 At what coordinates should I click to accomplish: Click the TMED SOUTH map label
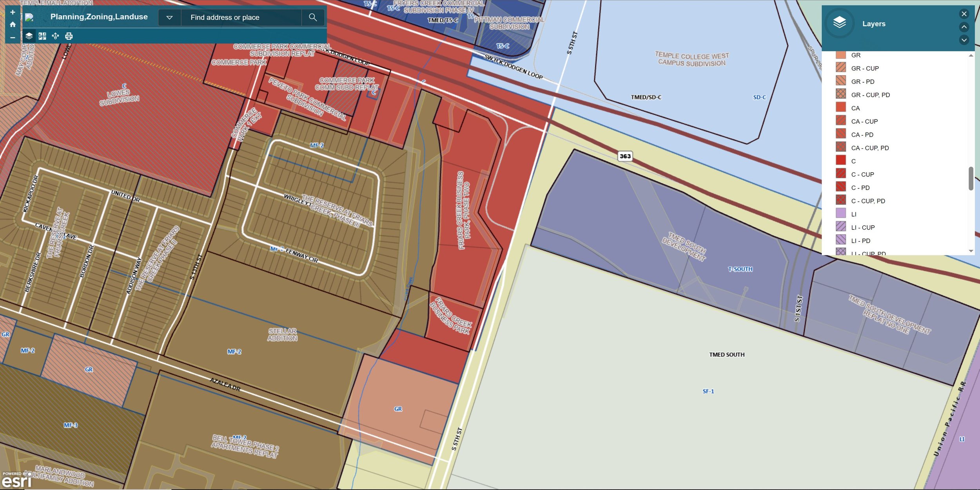(727, 355)
